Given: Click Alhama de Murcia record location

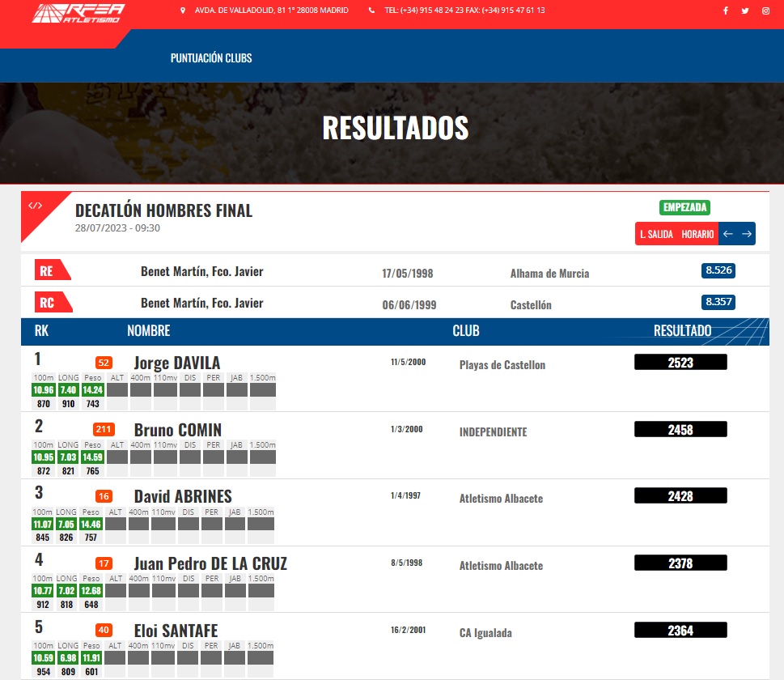Looking at the screenshot, I should tap(549, 273).
